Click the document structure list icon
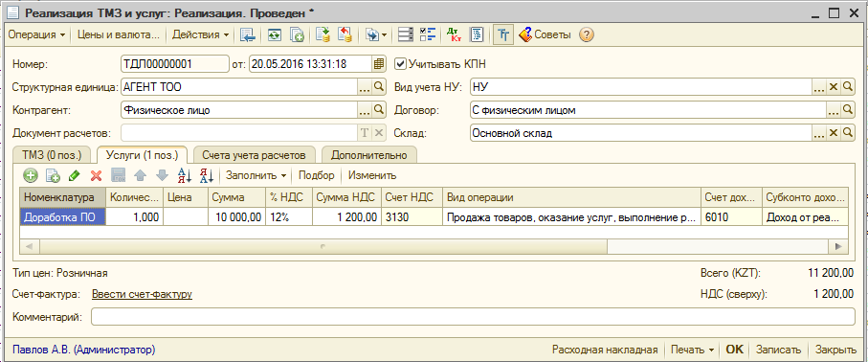The height and width of the screenshot is (362, 868). click(x=406, y=34)
